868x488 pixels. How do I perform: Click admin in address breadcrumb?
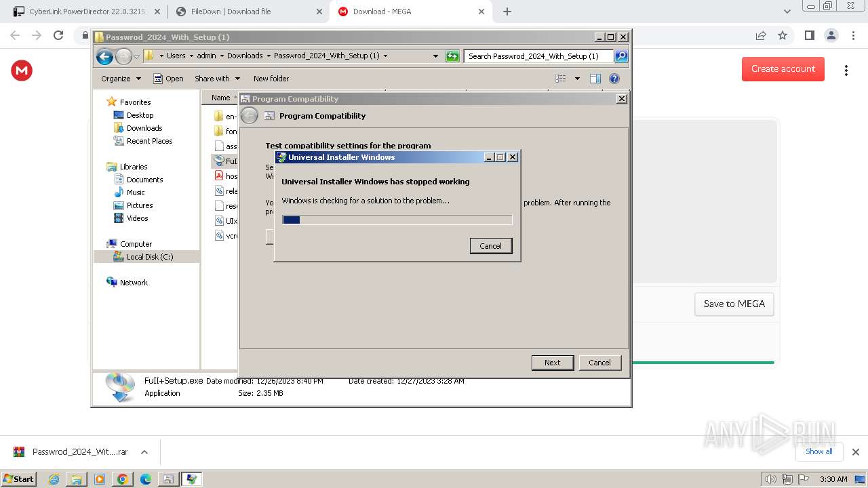(206, 56)
